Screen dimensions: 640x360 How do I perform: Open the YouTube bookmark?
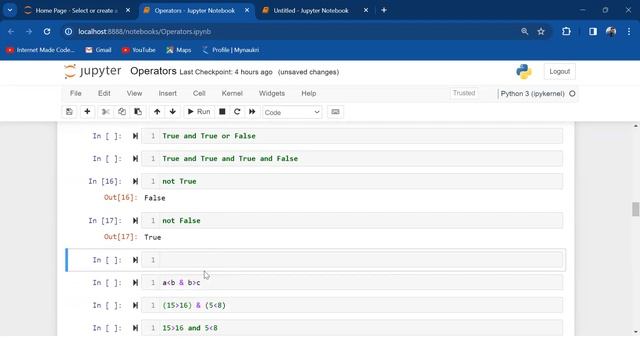pyautogui.click(x=139, y=50)
